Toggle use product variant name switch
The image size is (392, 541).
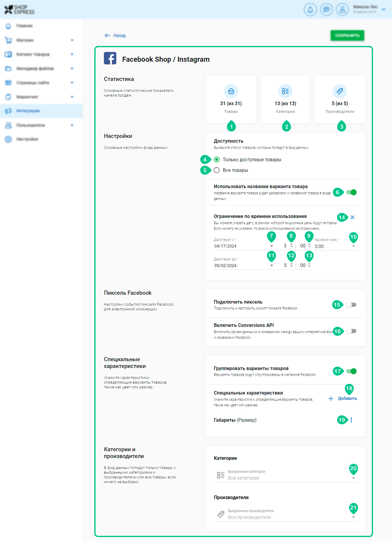(352, 192)
